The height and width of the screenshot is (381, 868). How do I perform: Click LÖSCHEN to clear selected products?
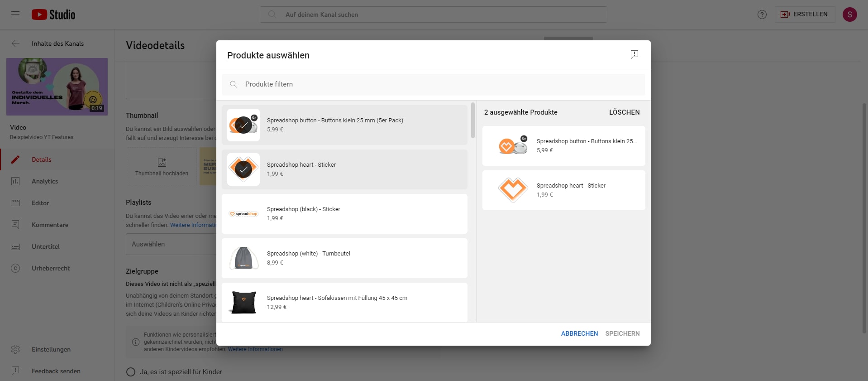624,112
